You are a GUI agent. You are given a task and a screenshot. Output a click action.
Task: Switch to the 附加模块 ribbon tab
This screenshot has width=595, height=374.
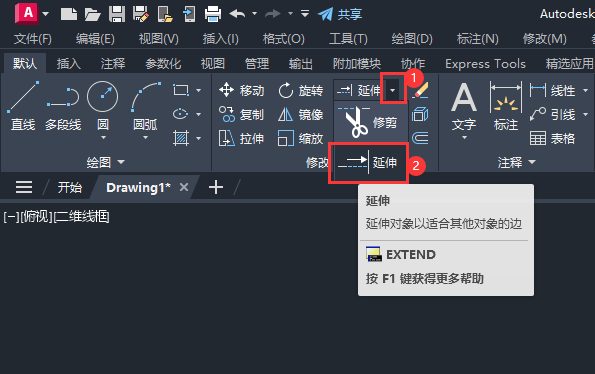point(357,63)
